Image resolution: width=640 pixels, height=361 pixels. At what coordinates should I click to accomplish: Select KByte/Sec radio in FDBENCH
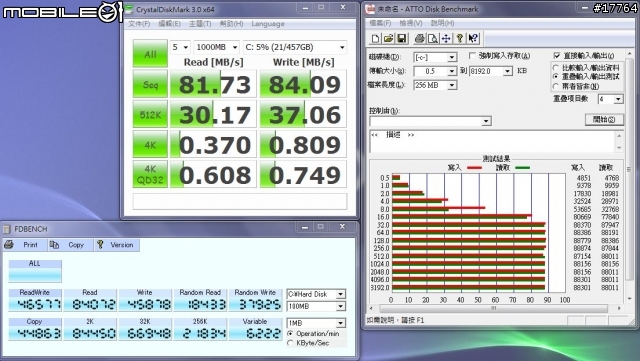pos(290,343)
